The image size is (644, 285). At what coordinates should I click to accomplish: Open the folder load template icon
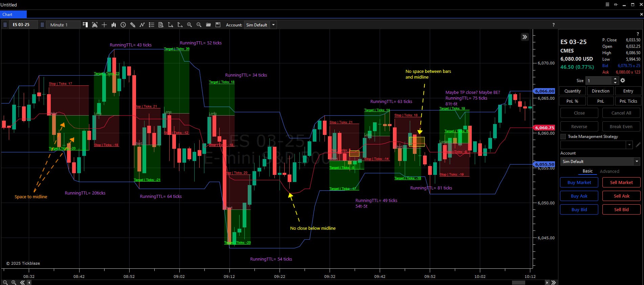[208, 25]
